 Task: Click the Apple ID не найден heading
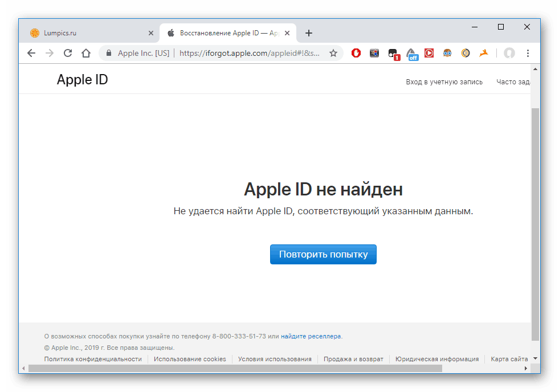[323, 189]
